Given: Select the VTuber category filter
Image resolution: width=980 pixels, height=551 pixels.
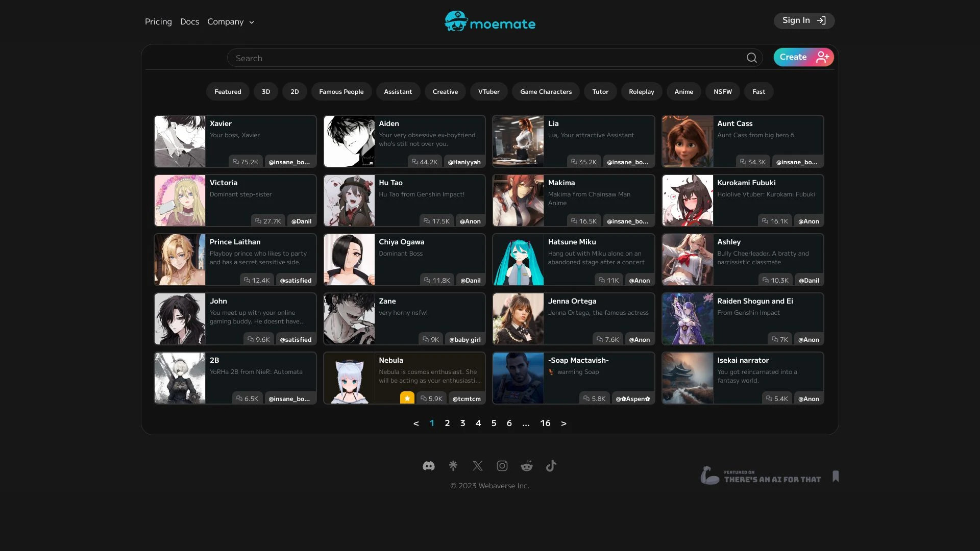Looking at the screenshot, I should [x=488, y=92].
